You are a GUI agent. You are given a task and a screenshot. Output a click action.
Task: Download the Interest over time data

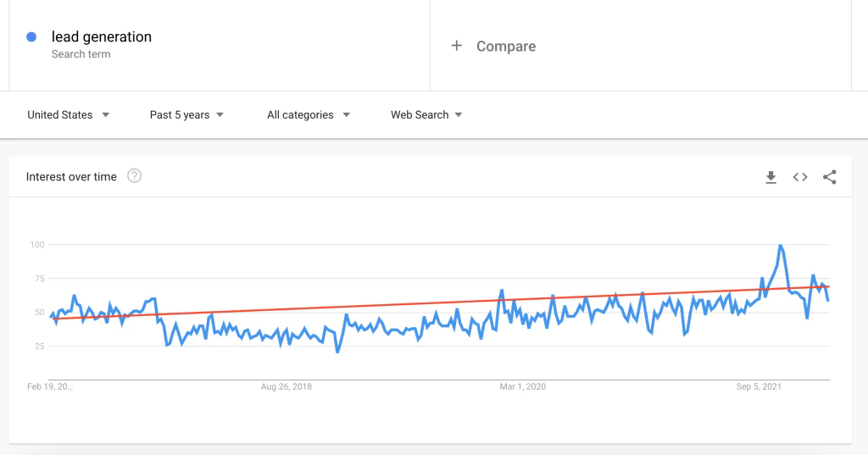tap(771, 177)
